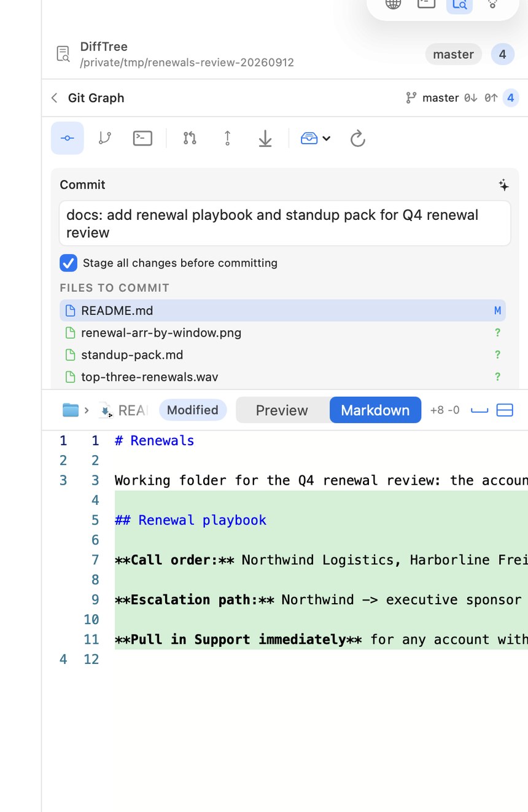The image size is (528, 812).
Task: Switch to inline diff layout icon
Action: pyautogui.click(x=479, y=410)
